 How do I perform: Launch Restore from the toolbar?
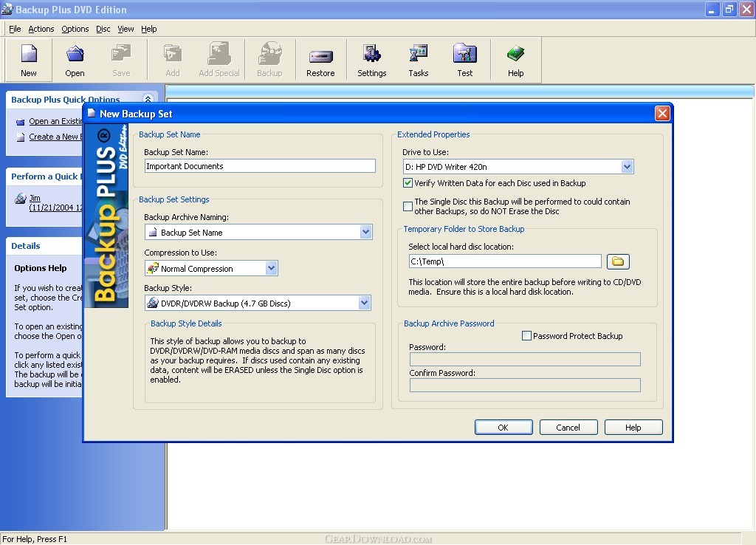point(320,61)
